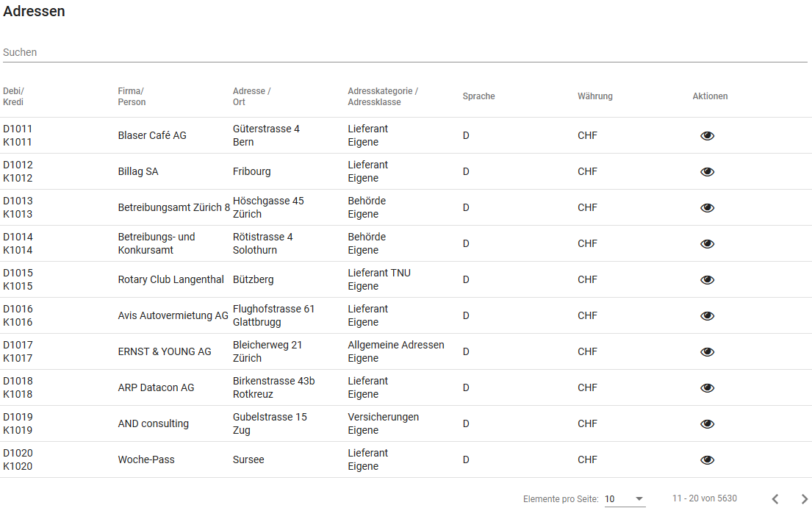View ERNST & YOUNG AG via eye icon

click(x=707, y=352)
